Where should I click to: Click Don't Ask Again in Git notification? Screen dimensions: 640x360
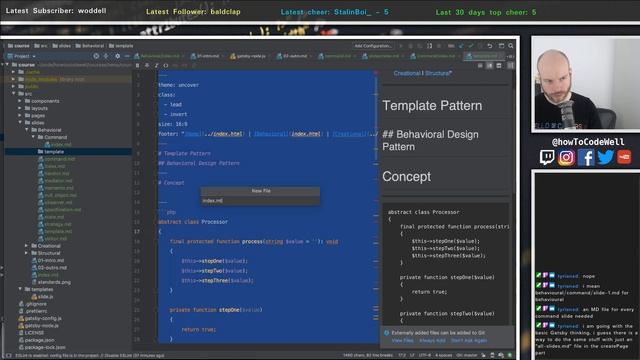coord(469,340)
